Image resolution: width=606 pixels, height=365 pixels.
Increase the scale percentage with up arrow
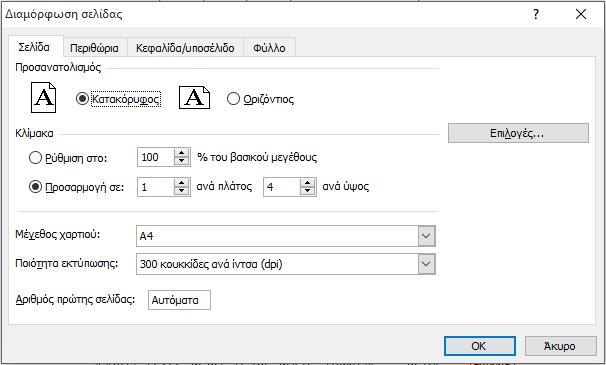click(x=181, y=153)
